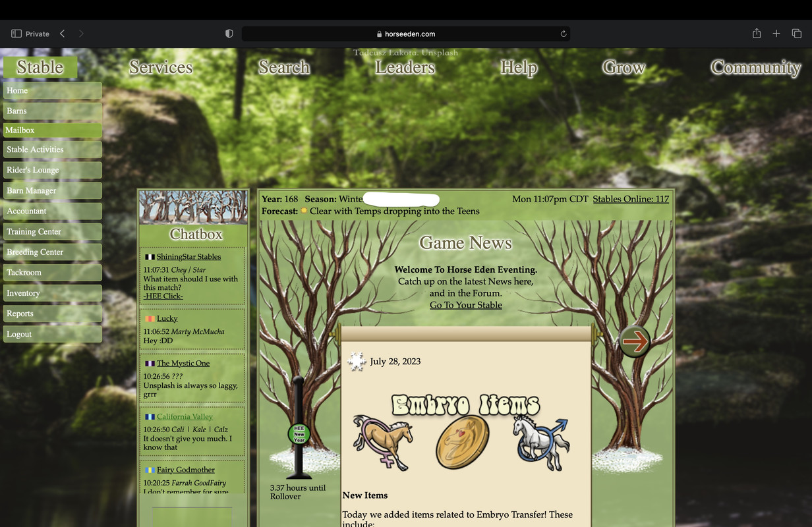Click the HEE New Year rollover badge
Screen dimensions: 812x527
click(x=299, y=434)
